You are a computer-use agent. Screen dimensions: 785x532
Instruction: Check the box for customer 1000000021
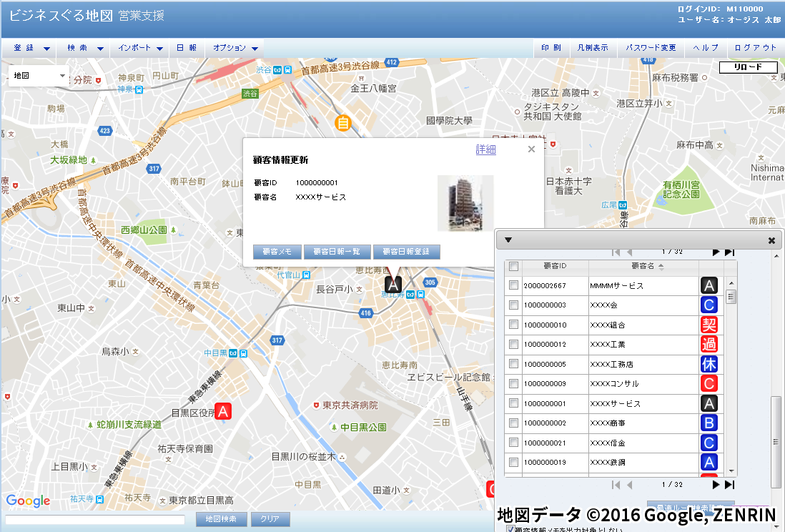tap(513, 443)
